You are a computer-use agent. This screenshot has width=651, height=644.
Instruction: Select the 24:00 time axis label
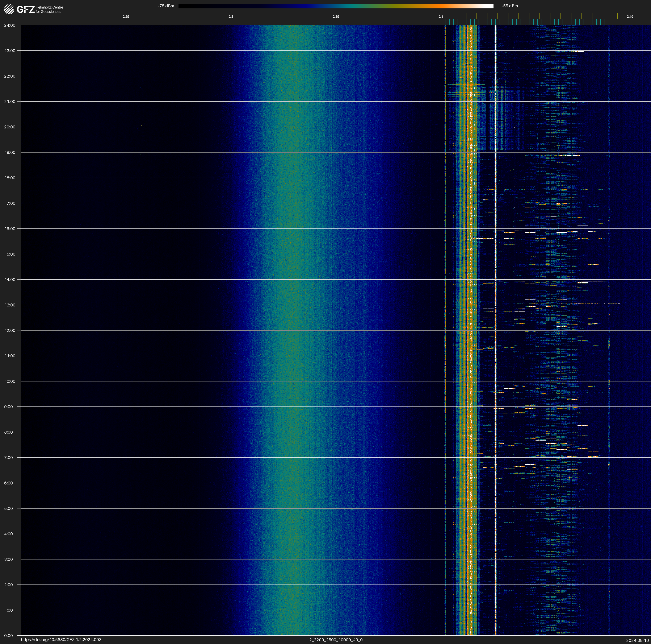coord(10,25)
